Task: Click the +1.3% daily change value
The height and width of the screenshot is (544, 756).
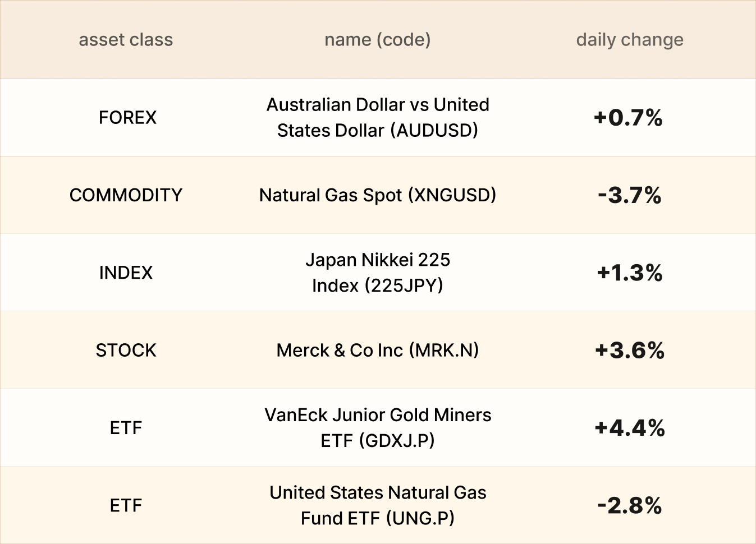Action: point(630,273)
